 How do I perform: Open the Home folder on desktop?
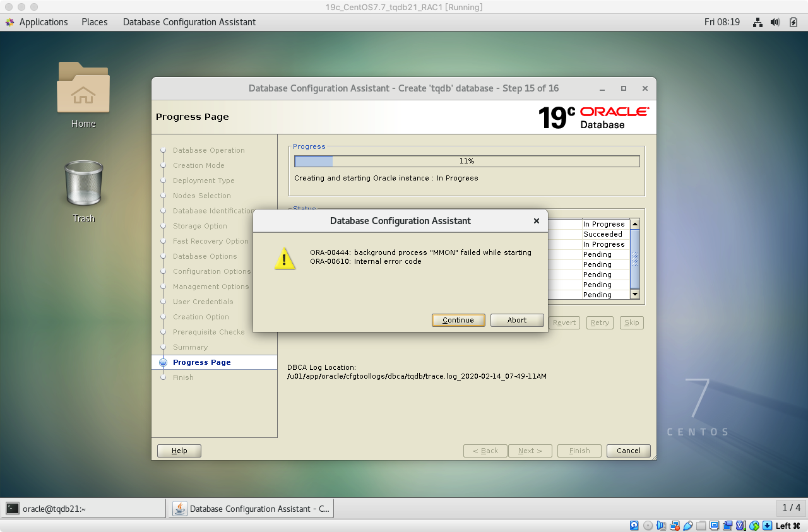[83, 87]
